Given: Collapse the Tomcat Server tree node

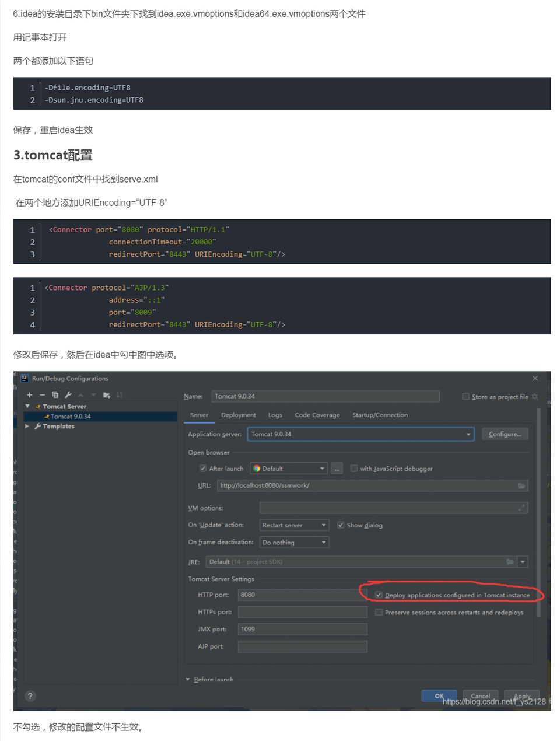Looking at the screenshot, I should pyautogui.click(x=27, y=406).
